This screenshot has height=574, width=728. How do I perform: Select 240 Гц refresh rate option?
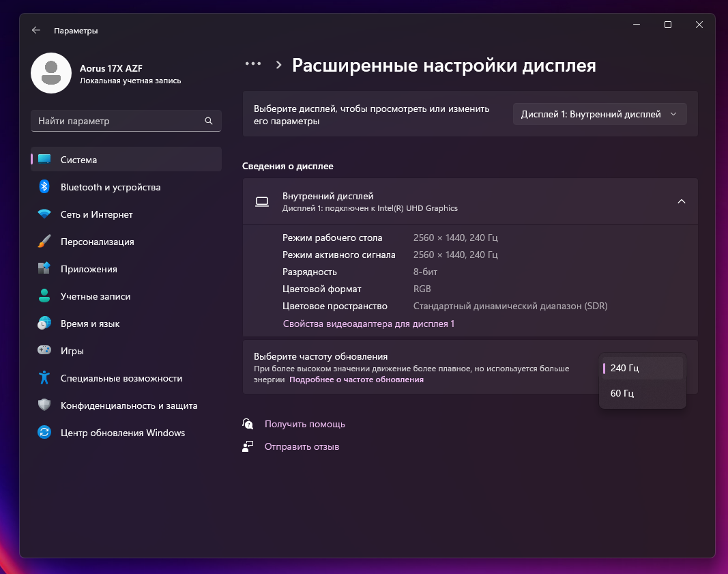(x=642, y=368)
